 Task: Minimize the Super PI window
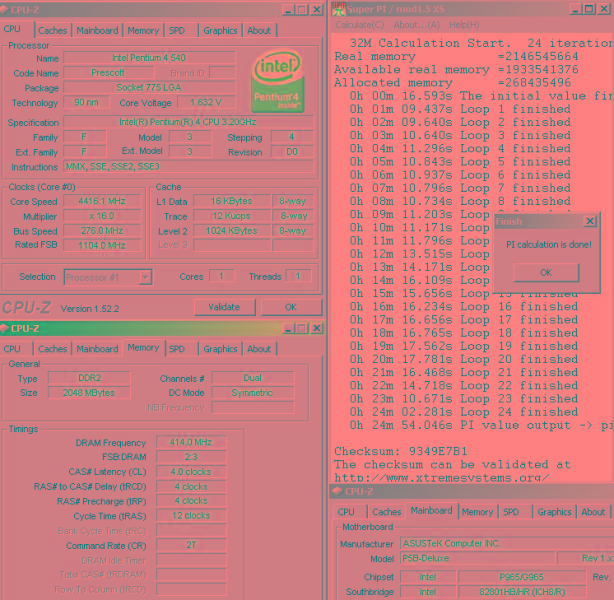575,9
